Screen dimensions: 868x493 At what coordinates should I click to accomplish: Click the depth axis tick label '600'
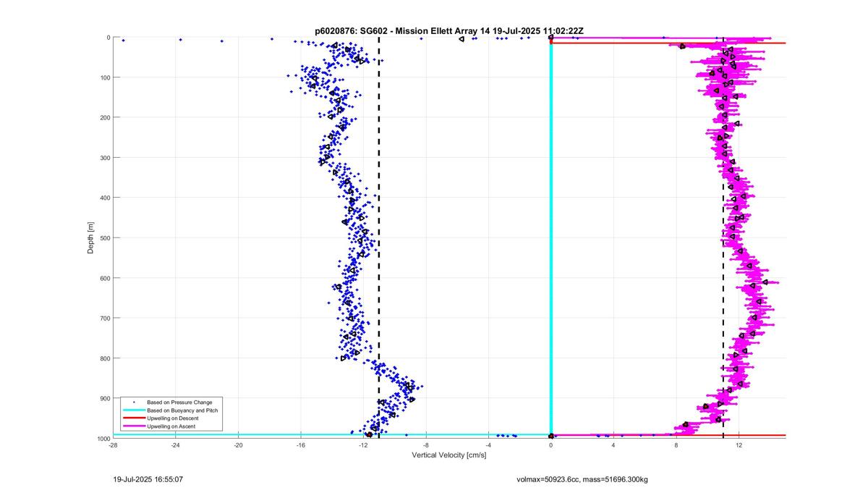pos(104,278)
